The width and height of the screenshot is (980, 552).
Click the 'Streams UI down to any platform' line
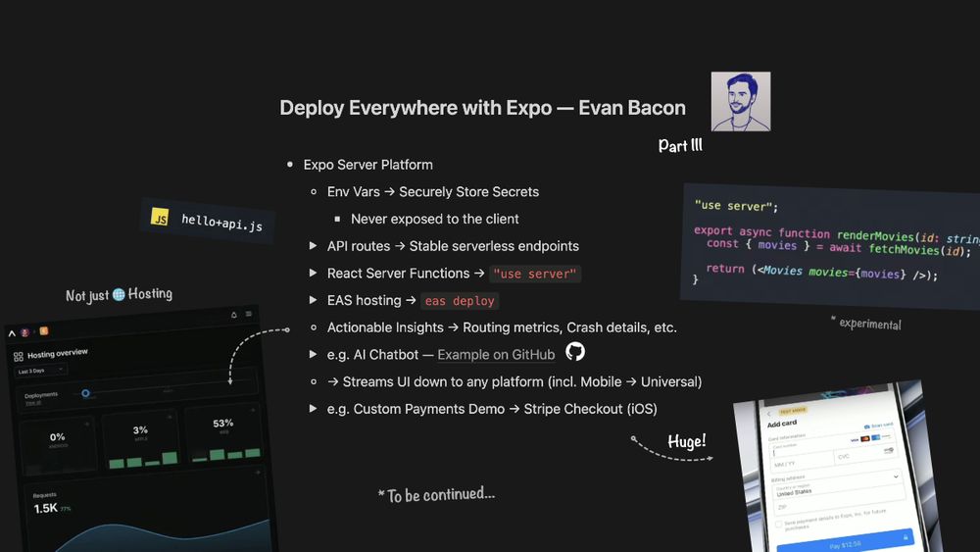coord(514,381)
